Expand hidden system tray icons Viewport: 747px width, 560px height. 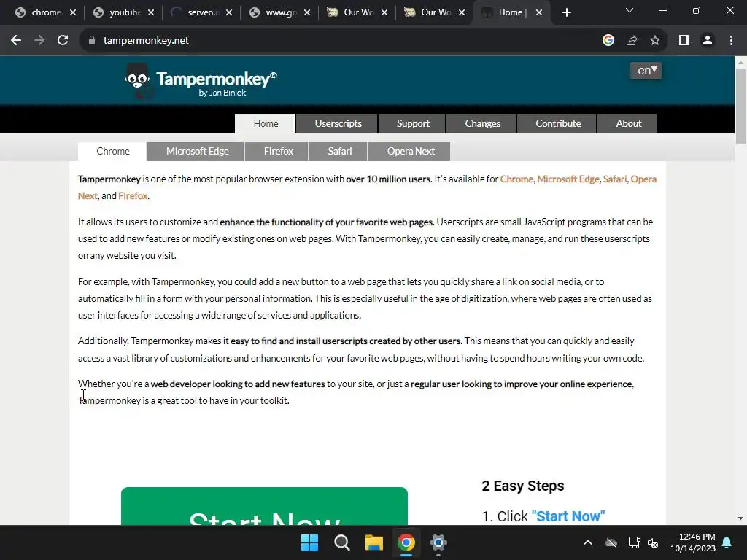(x=588, y=542)
